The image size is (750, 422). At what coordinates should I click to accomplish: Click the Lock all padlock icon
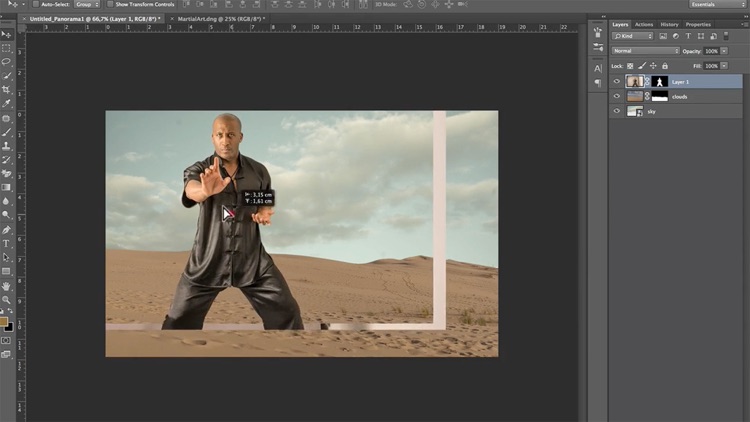[x=665, y=65]
